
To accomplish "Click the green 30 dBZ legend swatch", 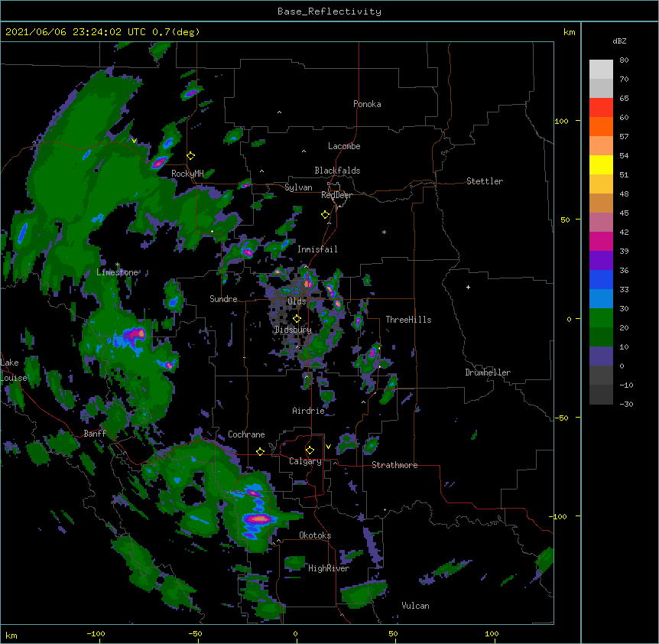I will [601, 318].
